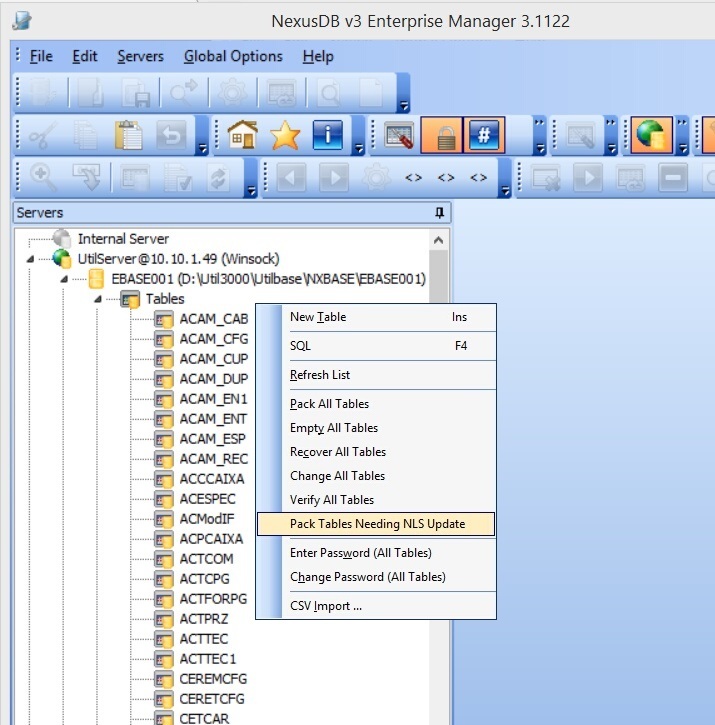Image resolution: width=715 pixels, height=725 pixels.
Task: Pin the Servers panel with pushpin
Action: 439,213
